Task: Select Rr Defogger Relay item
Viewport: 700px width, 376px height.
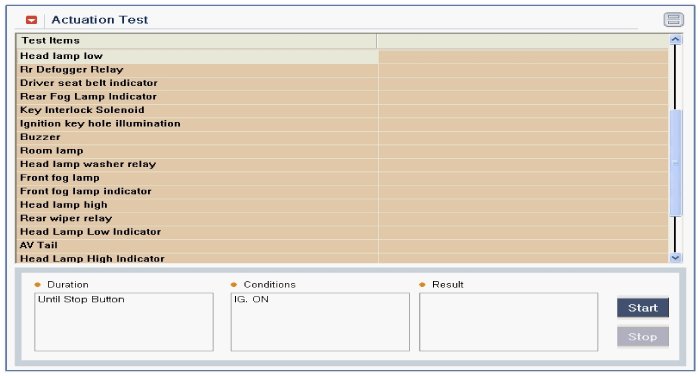Action: tap(342, 70)
